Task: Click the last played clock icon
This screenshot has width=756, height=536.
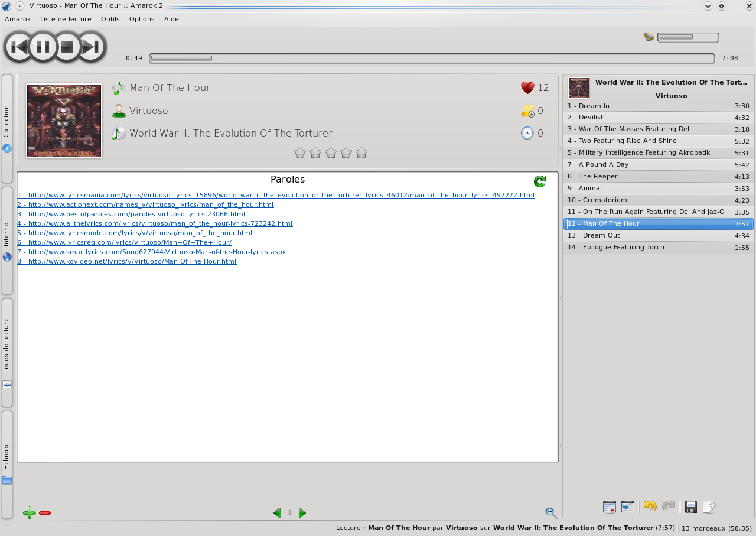Action: tap(527, 134)
